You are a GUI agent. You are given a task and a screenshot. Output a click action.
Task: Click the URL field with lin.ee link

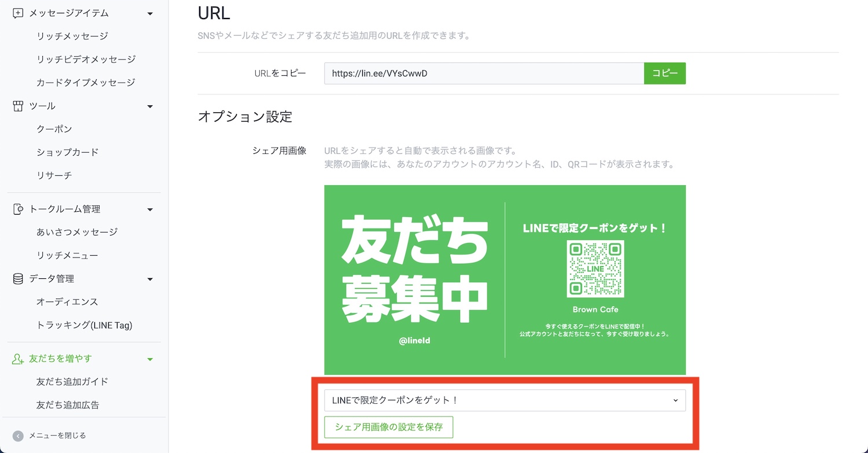(x=484, y=73)
